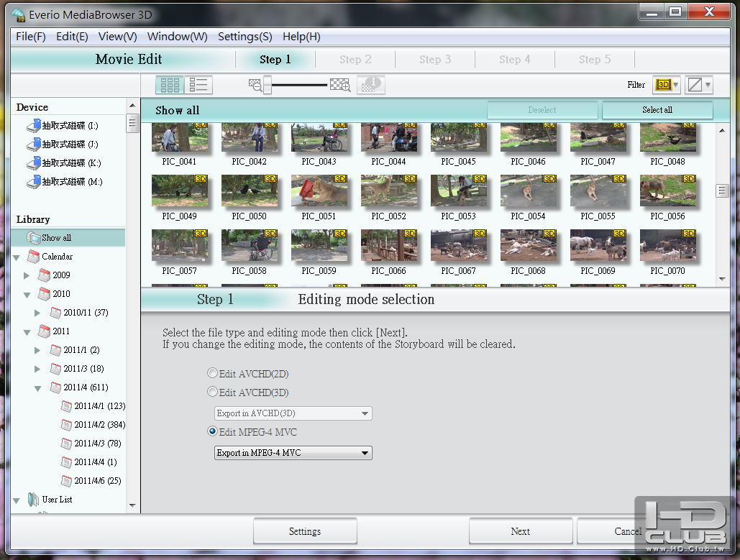The image size is (740, 560).
Task: Click the zoom-in thumbnail size icon
Action: [x=340, y=85]
